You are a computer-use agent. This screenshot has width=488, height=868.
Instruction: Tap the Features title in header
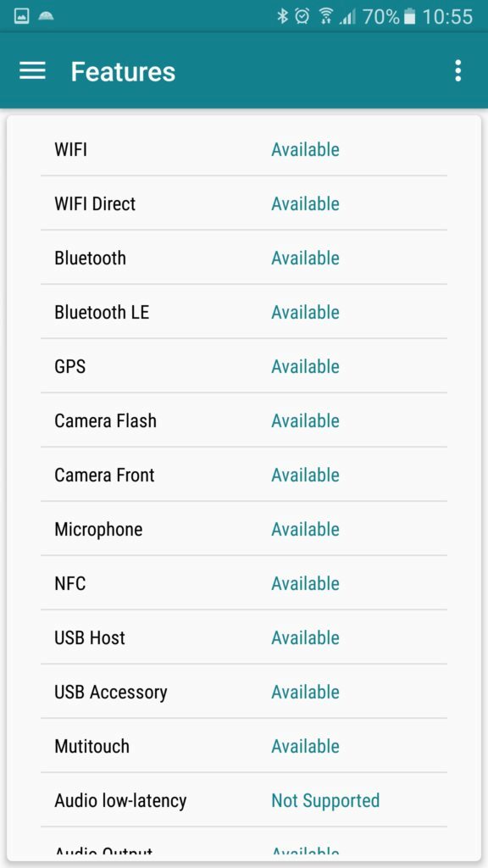[123, 71]
